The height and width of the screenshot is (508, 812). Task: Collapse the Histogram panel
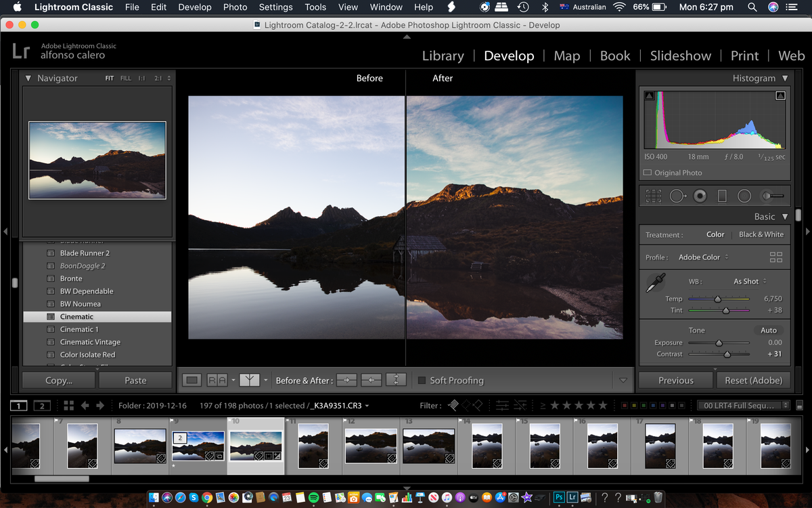(x=786, y=78)
